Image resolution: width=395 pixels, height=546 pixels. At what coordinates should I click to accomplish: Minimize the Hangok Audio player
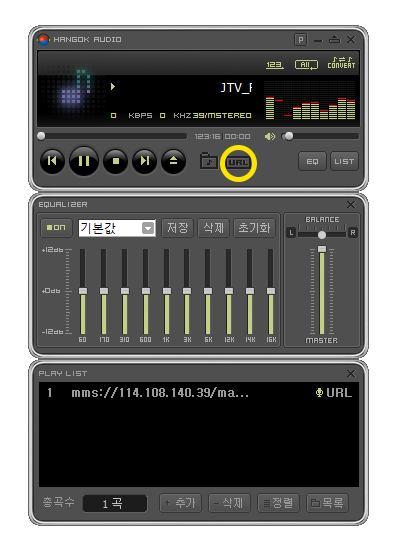pyautogui.click(x=318, y=41)
